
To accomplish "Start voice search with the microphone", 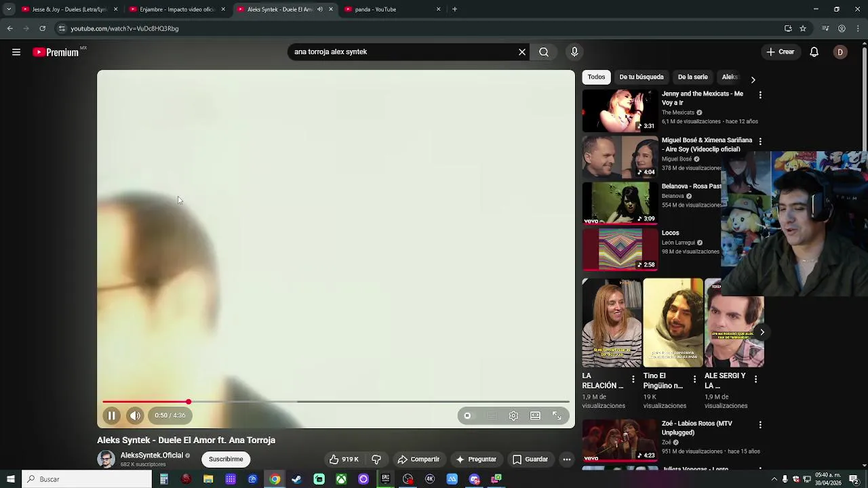I will [x=574, y=52].
